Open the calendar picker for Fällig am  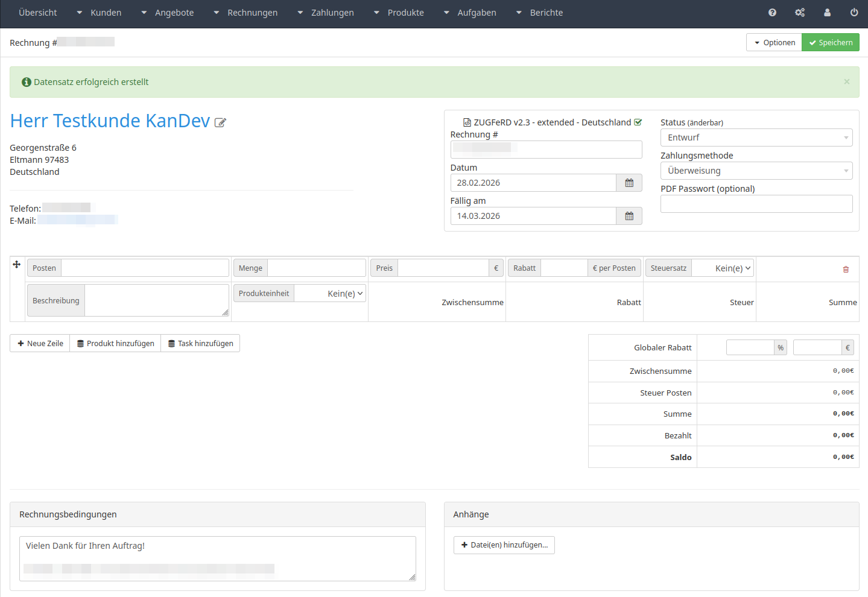(x=629, y=216)
